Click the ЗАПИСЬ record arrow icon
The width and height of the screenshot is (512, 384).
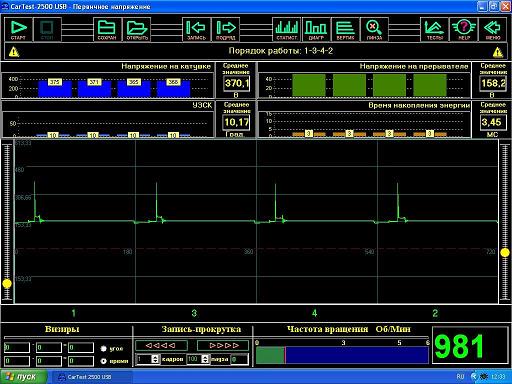pyautogui.click(x=196, y=29)
